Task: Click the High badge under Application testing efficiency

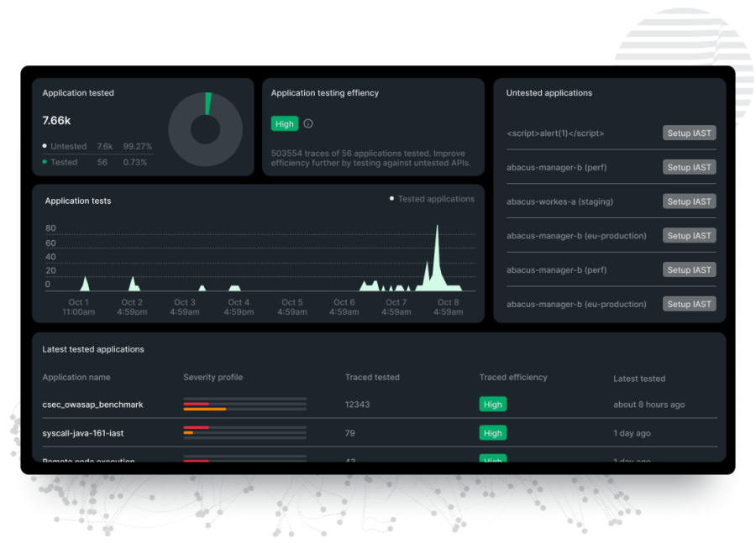Action: pos(284,123)
